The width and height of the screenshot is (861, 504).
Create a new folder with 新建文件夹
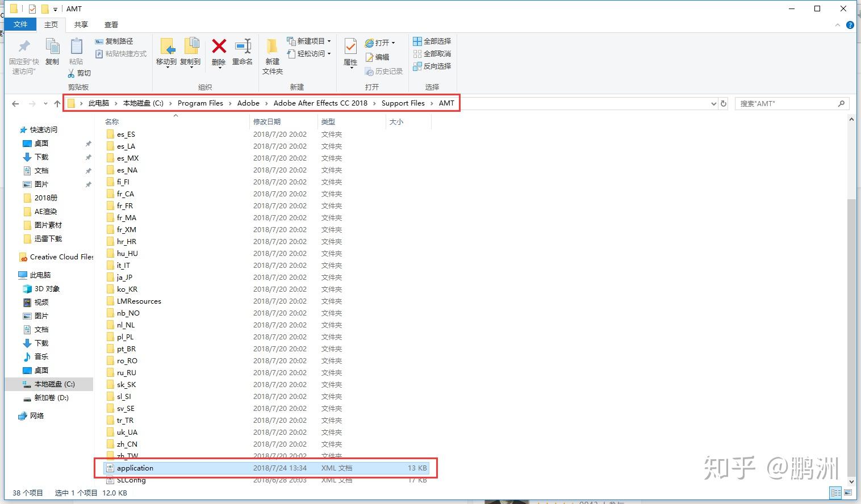273,56
